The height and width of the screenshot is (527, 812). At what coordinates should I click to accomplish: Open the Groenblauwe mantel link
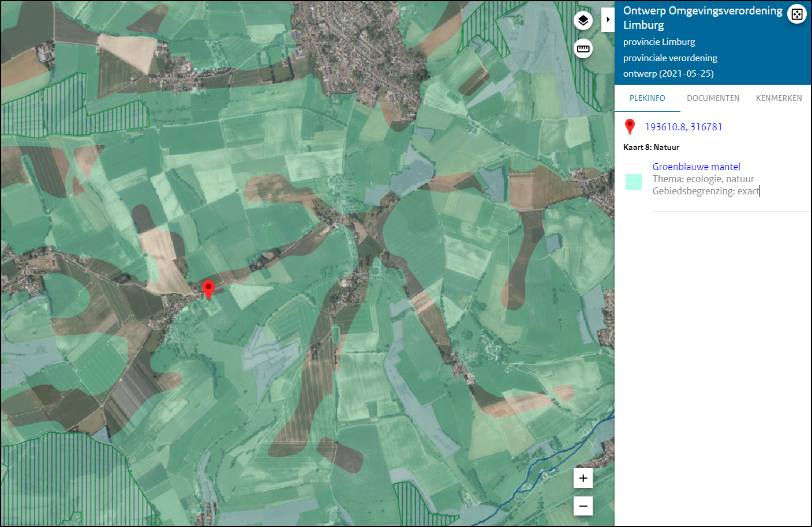pyautogui.click(x=697, y=167)
